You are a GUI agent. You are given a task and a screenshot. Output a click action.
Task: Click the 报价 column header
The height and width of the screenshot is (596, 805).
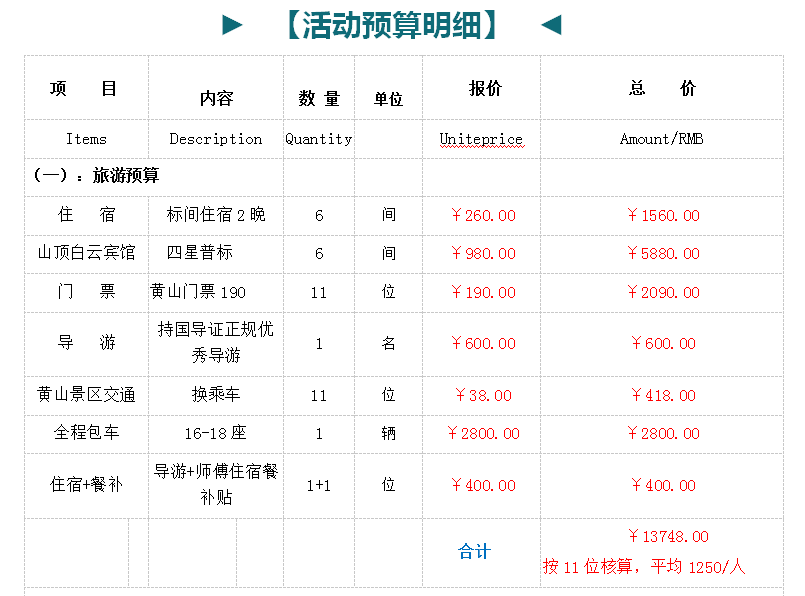pos(485,88)
